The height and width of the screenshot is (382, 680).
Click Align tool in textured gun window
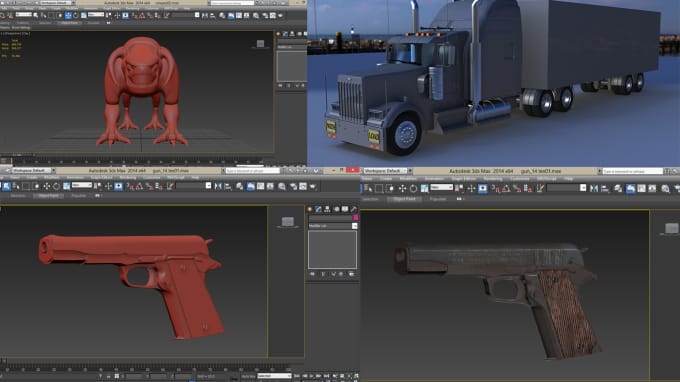604,188
